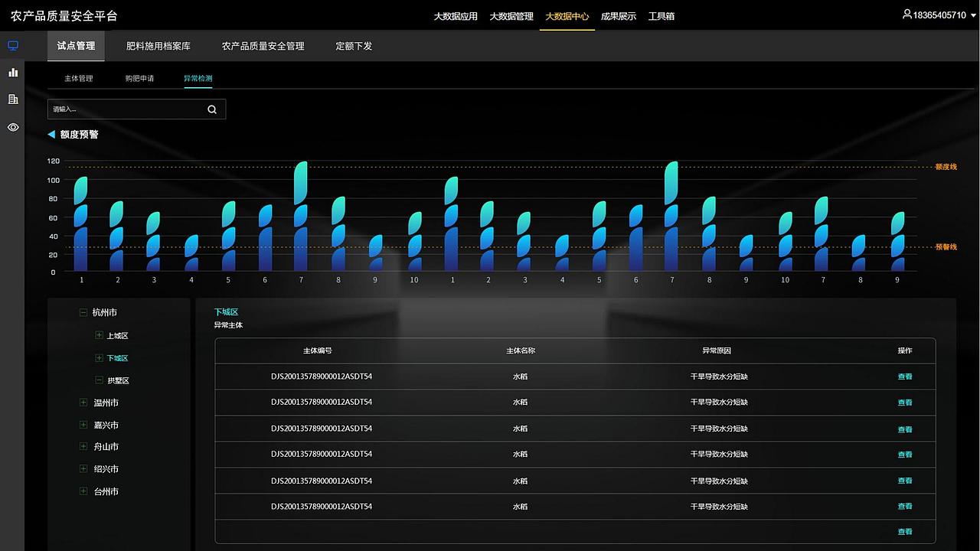Click the user account icon
The height and width of the screenshot is (551, 980).
point(907,15)
